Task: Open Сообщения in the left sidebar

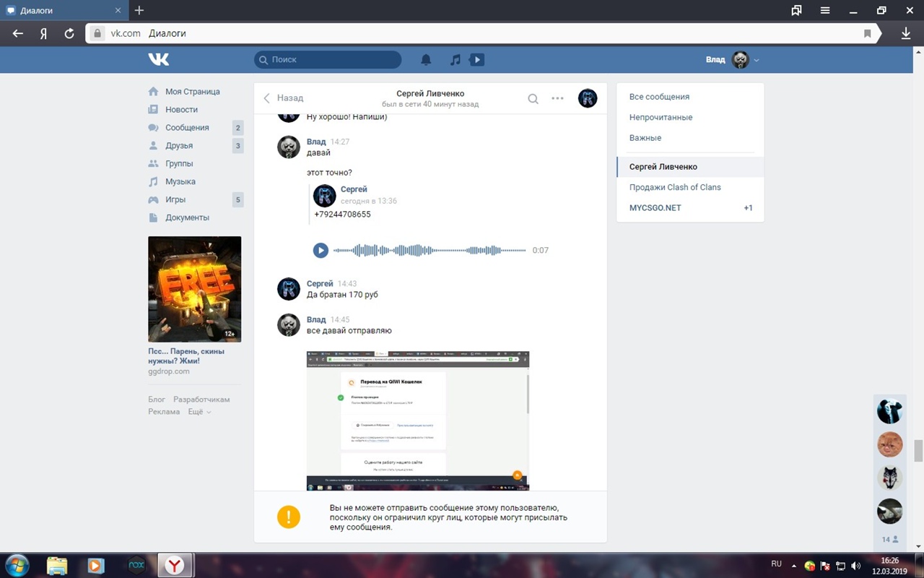Action: tap(187, 128)
